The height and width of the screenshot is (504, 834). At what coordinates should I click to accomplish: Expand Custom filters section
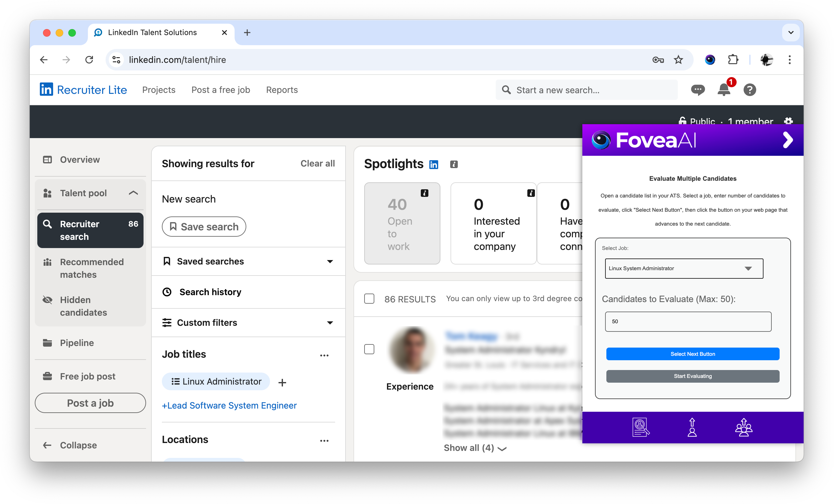(248, 322)
